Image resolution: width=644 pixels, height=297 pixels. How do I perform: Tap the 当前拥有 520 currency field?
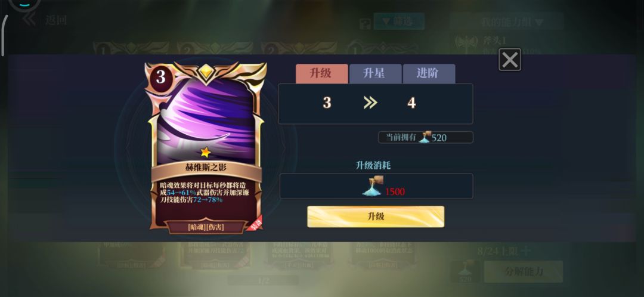click(x=426, y=137)
